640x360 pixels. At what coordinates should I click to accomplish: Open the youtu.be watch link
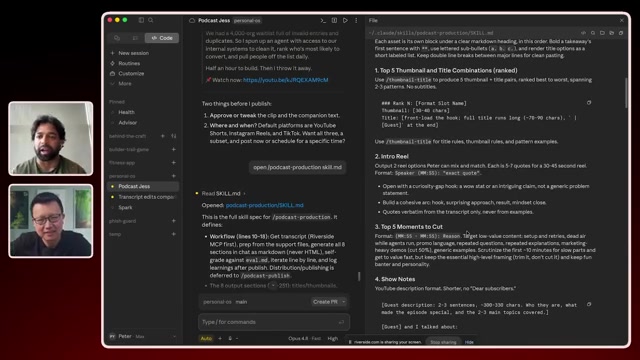285,80
